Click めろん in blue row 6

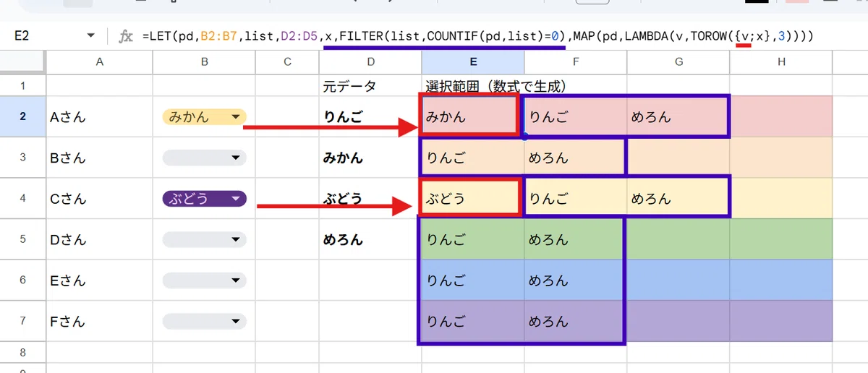(575, 280)
